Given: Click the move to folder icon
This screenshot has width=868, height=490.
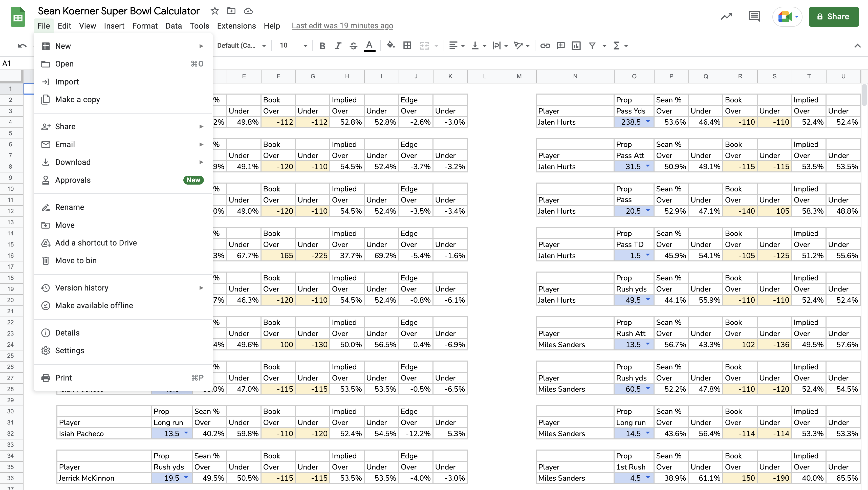Looking at the screenshot, I should (x=231, y=11).
